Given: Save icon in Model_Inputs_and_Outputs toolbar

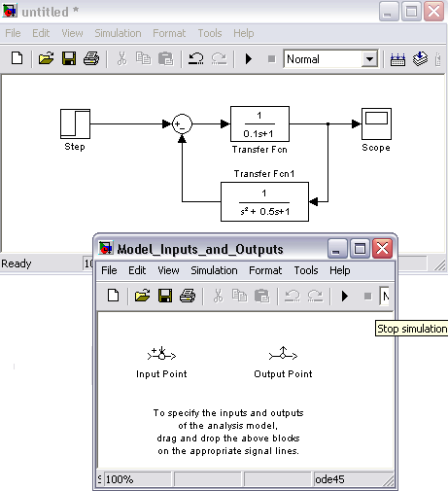Looking at the screenshot, I should pos(165,296).
